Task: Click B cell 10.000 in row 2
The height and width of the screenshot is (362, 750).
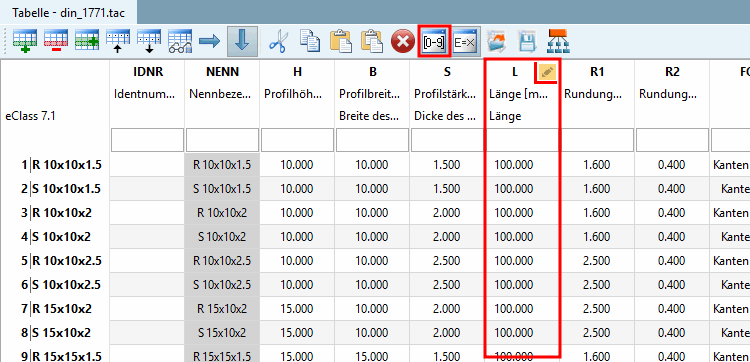Action: [373, 189]
